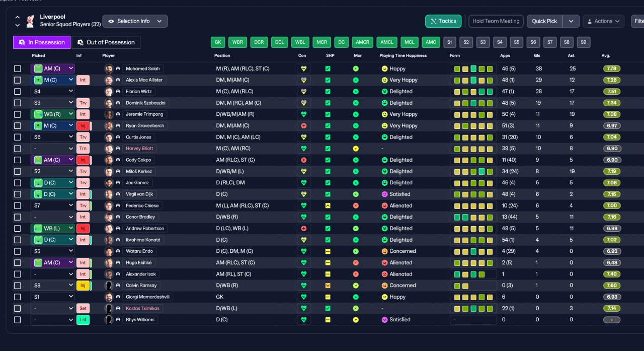Click Wataru Endo's yellow match sharpness icon
Image resolution: width=644 pixels, height=351 pixels.
click(x=328, y=251)
